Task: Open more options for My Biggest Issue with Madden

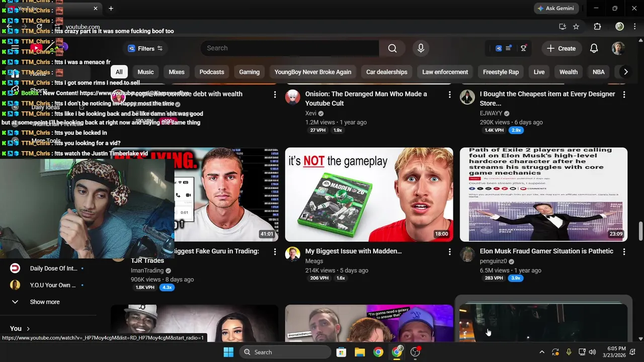Action: [449, 251]
